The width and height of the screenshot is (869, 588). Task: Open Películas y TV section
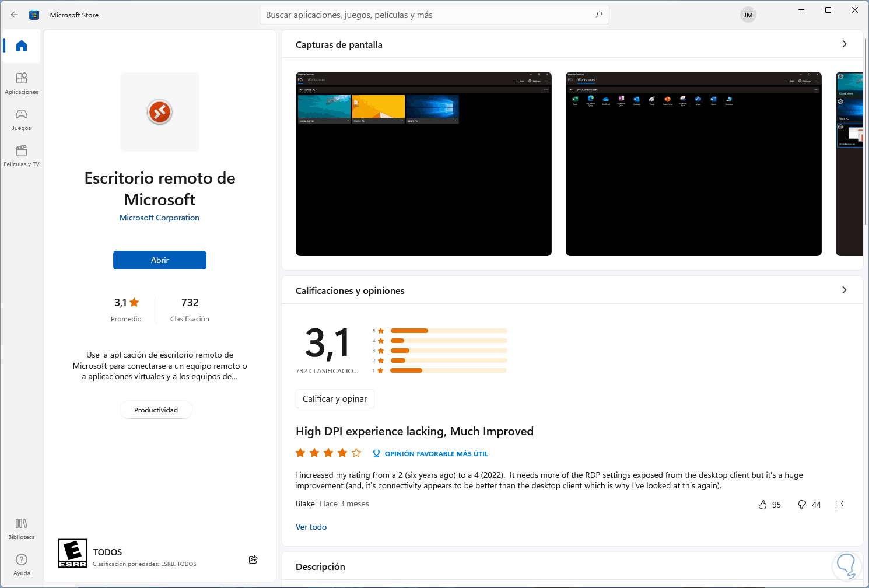tap(22, 156)
